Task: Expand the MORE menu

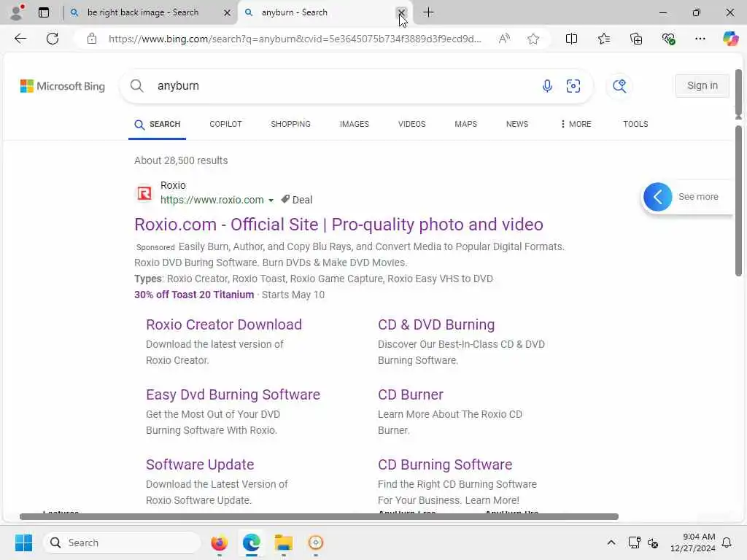Action: point(576,124)
